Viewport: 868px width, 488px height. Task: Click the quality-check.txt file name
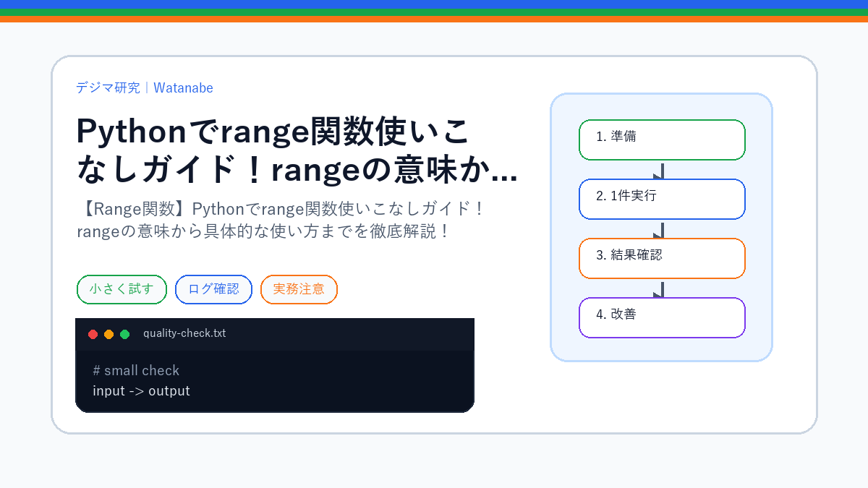[184, 333]
